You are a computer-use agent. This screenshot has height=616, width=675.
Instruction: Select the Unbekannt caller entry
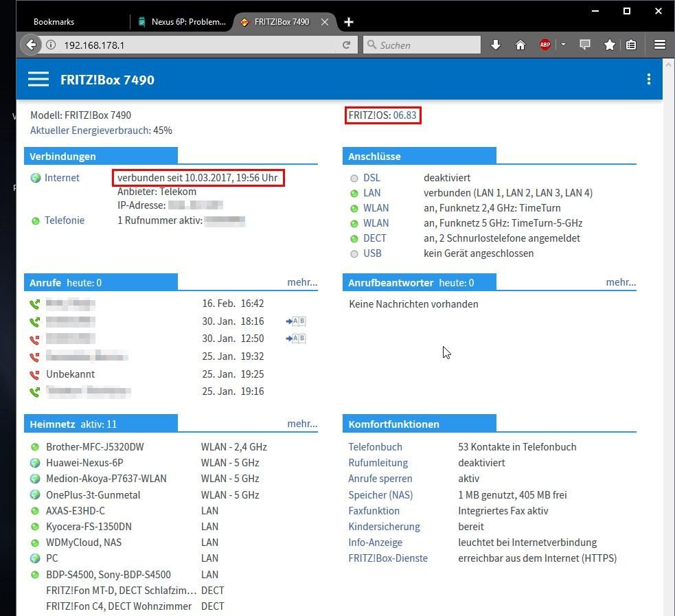pyautogui.click(x=71, y=374)
